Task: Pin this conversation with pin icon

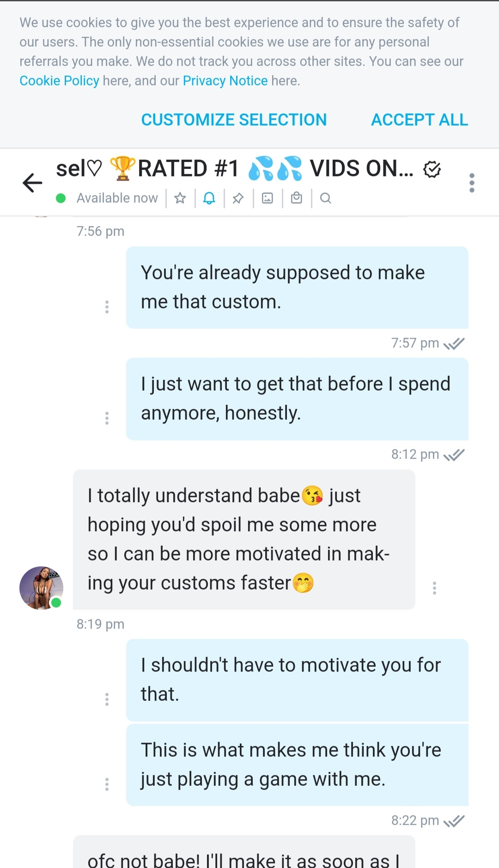Action: (238, 198)
